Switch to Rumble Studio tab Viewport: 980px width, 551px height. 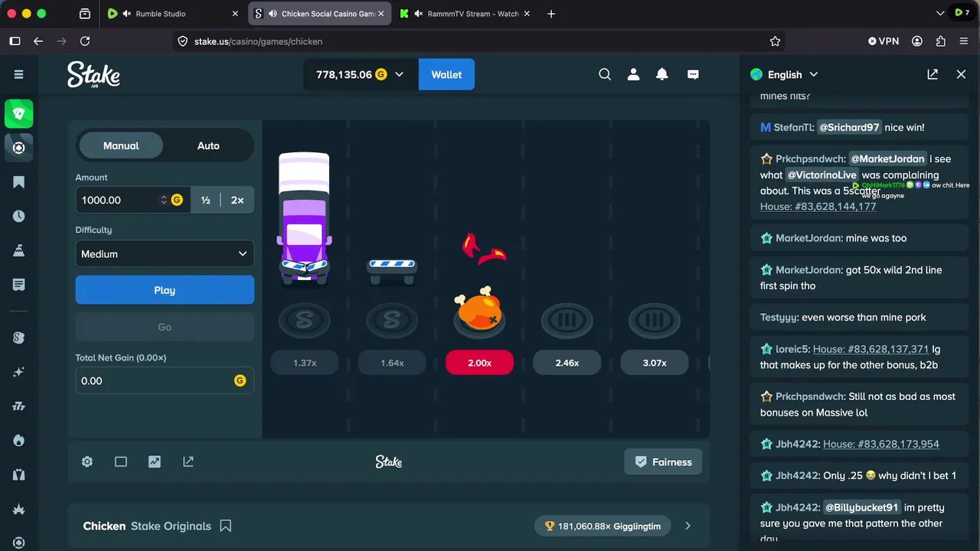click(x=172, y=14)
